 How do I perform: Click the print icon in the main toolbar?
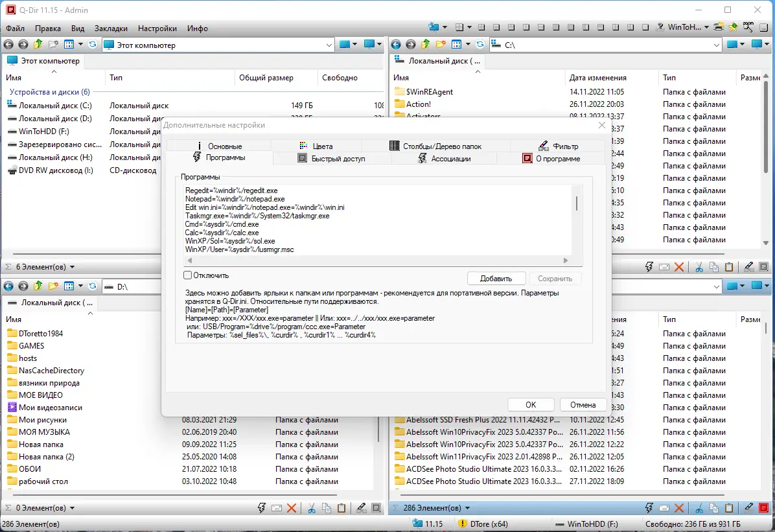(x=719, y=27)
